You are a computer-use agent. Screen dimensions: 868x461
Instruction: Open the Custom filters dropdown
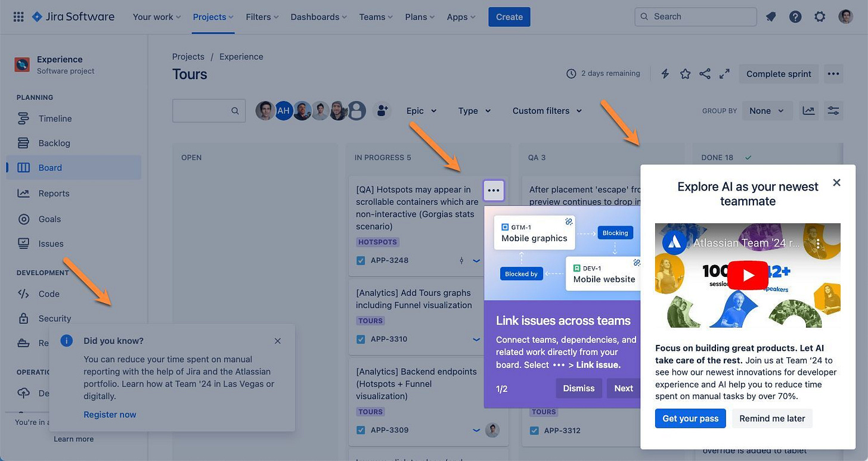[547, 111]
